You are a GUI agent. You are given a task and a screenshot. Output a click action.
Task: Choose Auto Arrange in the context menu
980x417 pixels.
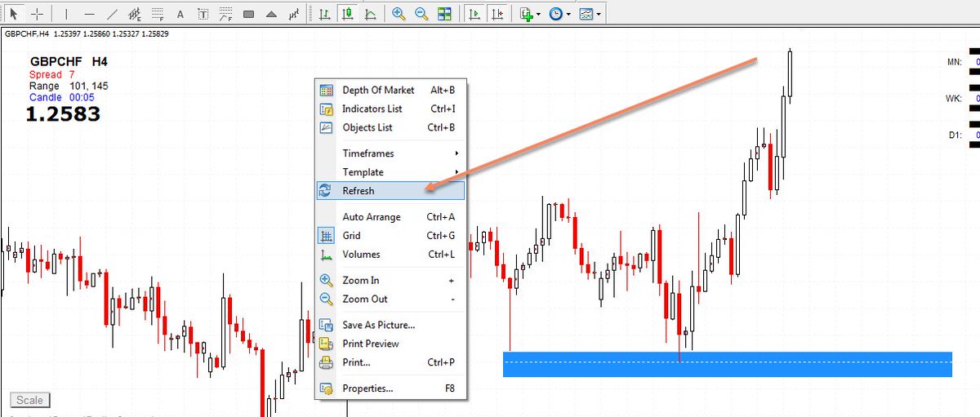click(x=390, y=217)
